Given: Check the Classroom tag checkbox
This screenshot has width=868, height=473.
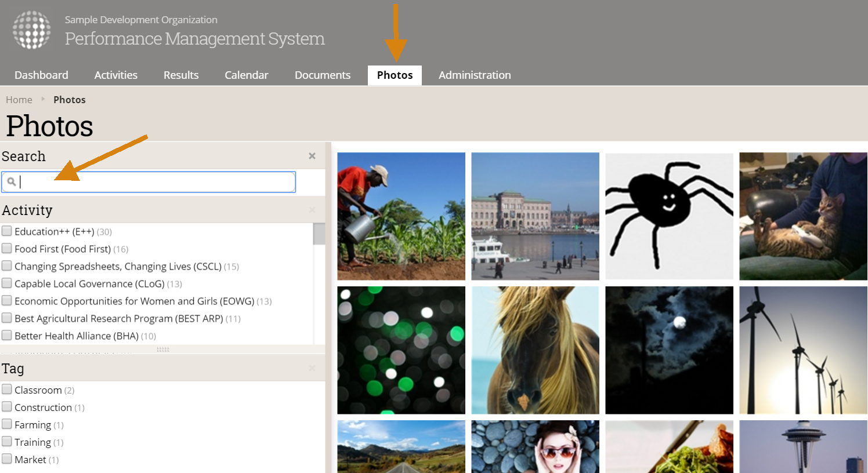Looking at the screenshot, I should (7, 390).
